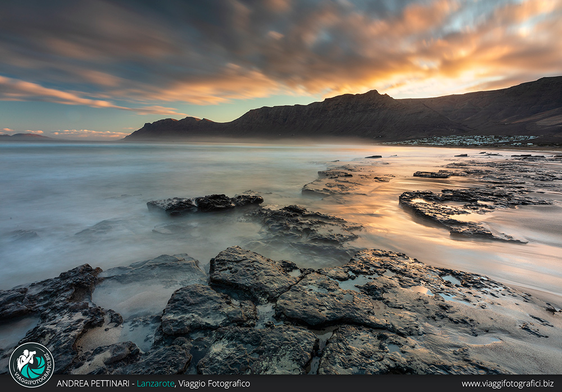The image size is (562, 392).
Task: Click the Viaggifotografici.biz circular logo
Action: (x=31, y=365)
